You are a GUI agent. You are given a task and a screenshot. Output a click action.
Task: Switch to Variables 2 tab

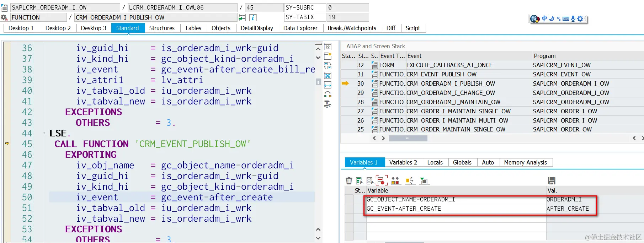[403, 162]
